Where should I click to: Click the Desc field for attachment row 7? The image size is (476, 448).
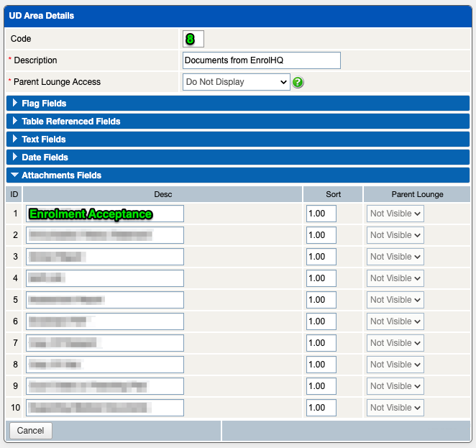pyautogui.click(x=104, y=343)
